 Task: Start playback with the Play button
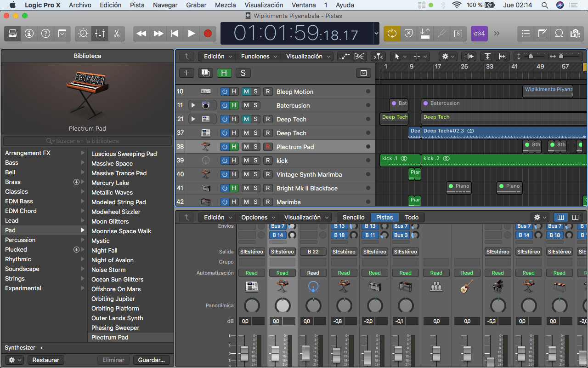(191, 34)
